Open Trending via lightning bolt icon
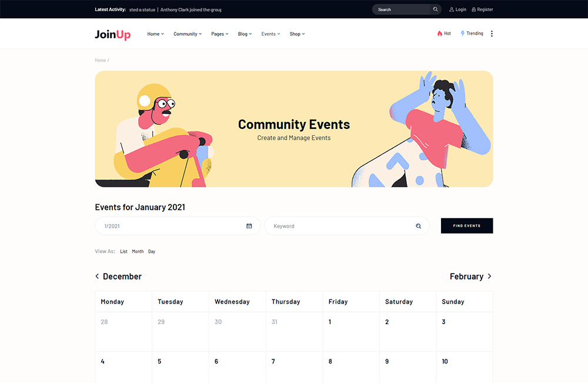Screen dimensions: 588x383 [463, 34]
